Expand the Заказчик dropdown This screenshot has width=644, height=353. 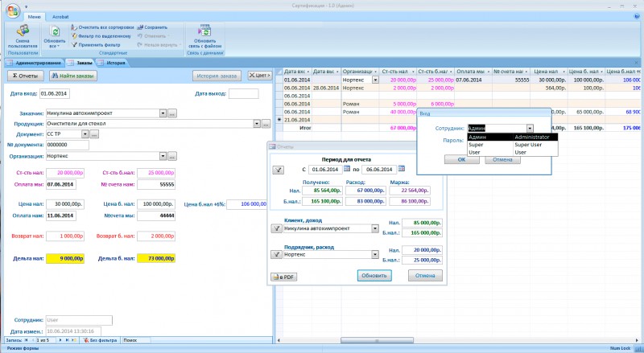[163, 113]
